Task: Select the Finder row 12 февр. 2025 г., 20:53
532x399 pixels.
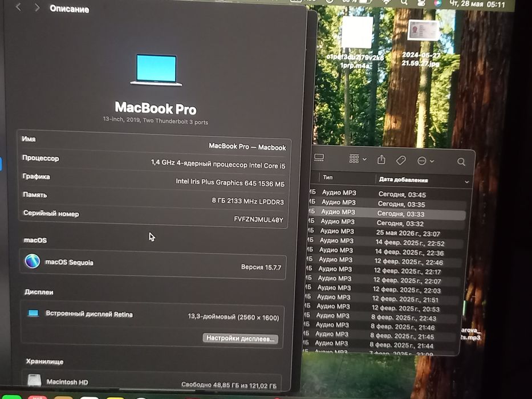Action: pyautogui.click(x=381, y=307)
